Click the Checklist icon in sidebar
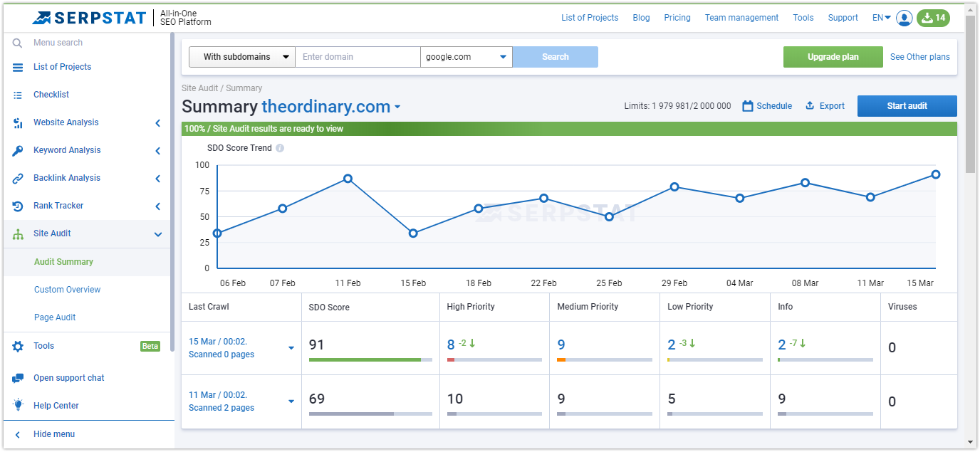The width and height of the screenshot is (980, 452). point(18,95)
